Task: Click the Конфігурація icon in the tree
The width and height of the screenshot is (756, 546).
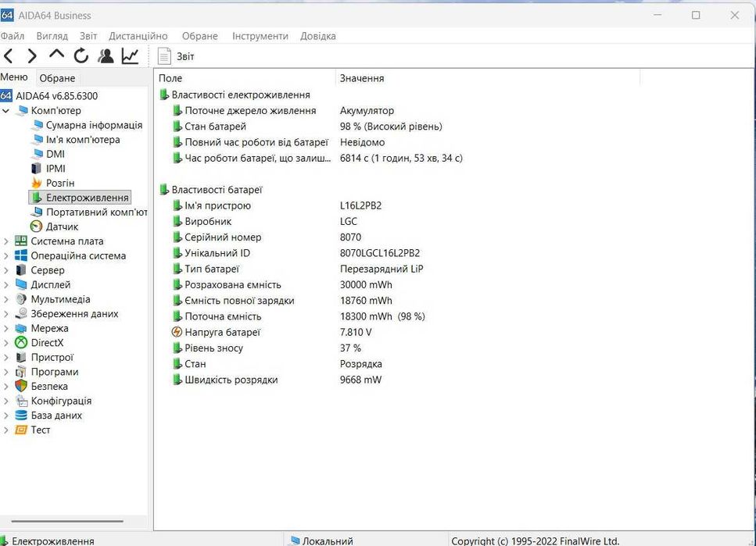Action: (21, 401)
